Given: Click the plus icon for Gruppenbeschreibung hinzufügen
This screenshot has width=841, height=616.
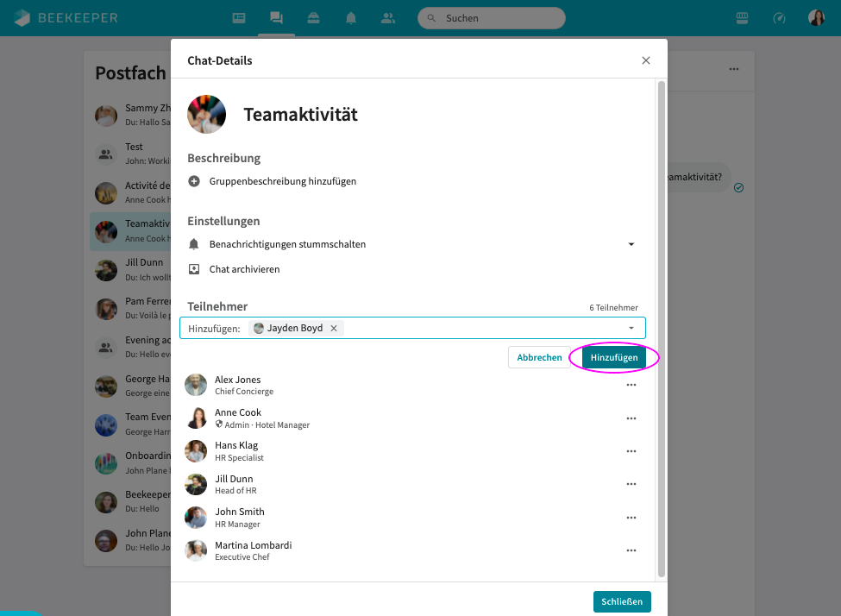Looking at the screenshot, I should 194,181.
